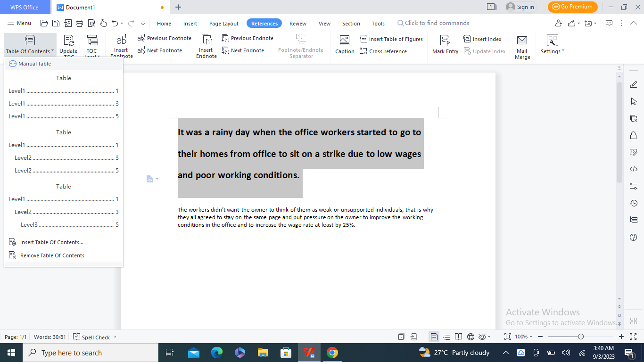Click Insert Table of Figures
This screenshot has width=644, height=362.
[x=391, y=39]
